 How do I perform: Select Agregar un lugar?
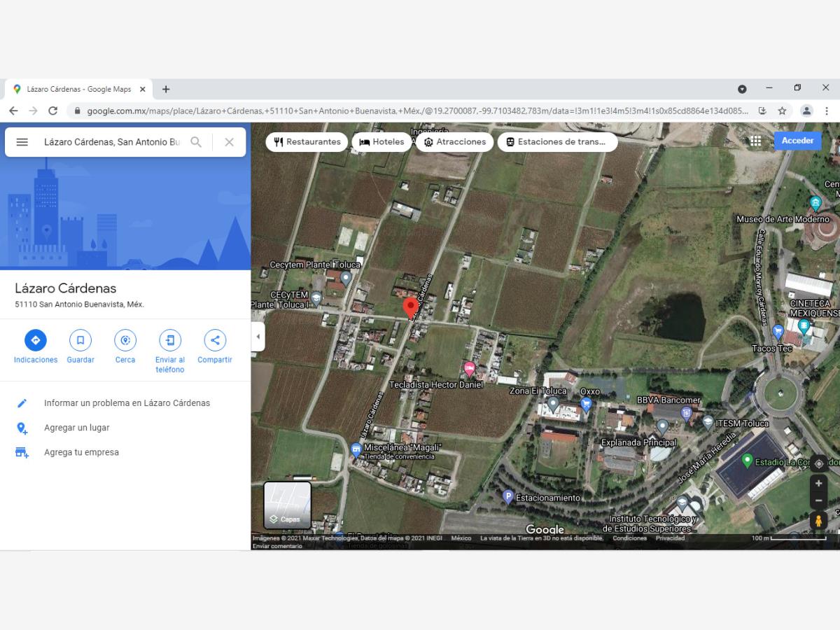pos(125,428)
